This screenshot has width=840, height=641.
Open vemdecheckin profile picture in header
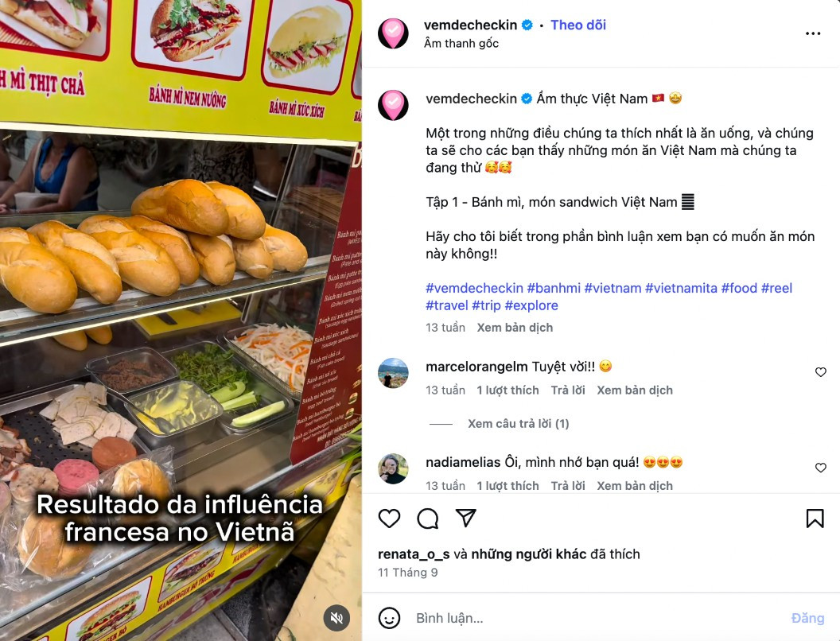click(393, 33)
